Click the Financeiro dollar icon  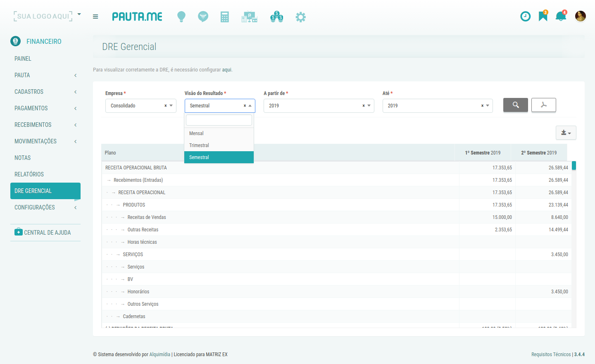(x=16, y=41)
